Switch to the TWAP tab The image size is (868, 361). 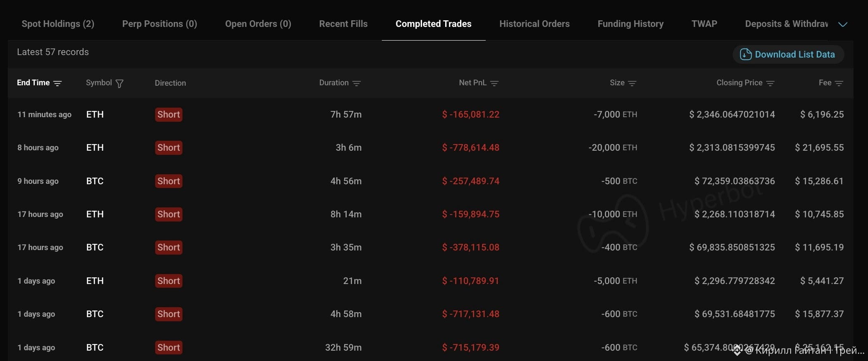point(704,24)
